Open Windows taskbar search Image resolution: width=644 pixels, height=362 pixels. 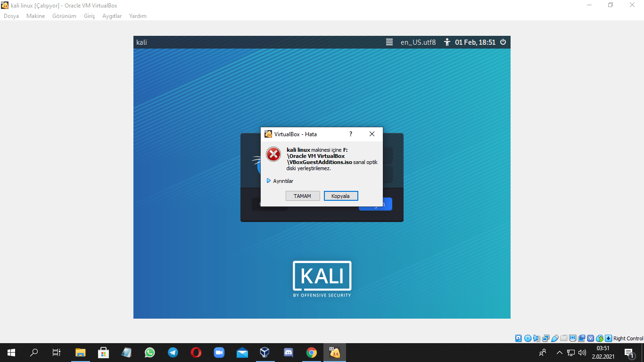coord(34,353)
